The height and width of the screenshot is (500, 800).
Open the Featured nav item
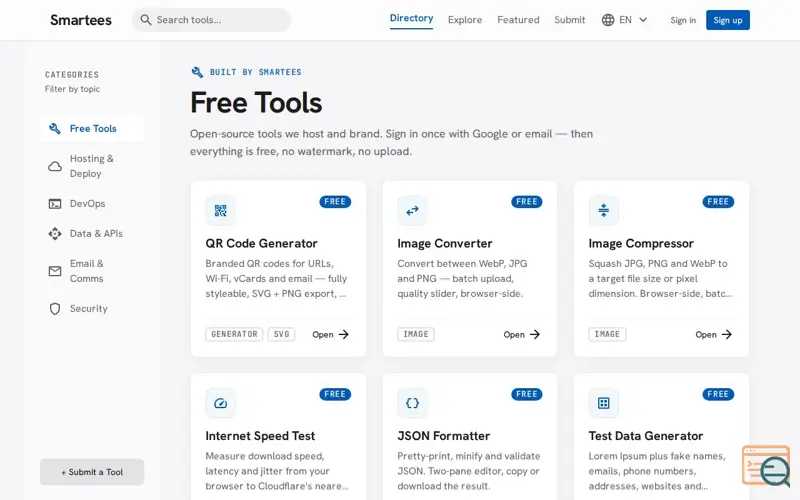click(x=518, y=20)
